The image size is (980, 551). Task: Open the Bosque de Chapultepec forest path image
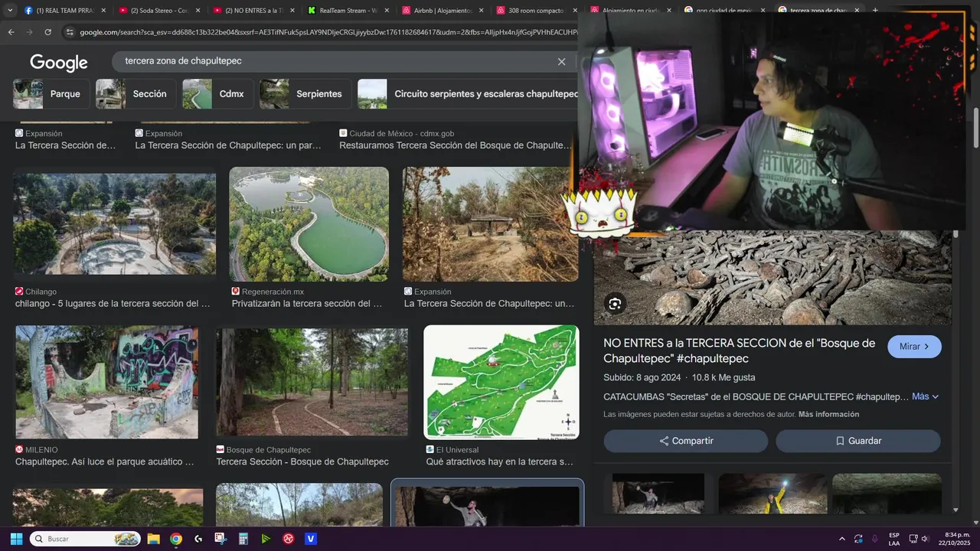click(312, 382)
